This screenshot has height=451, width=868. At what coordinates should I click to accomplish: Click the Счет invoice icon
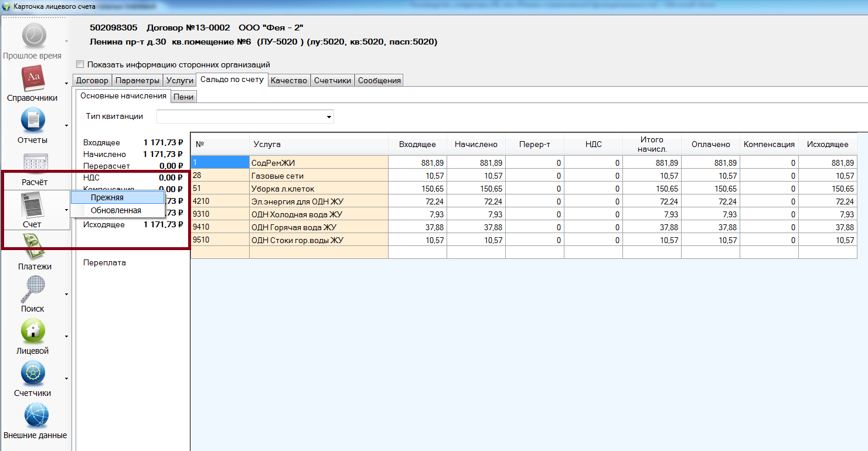(x=33, y=206)
